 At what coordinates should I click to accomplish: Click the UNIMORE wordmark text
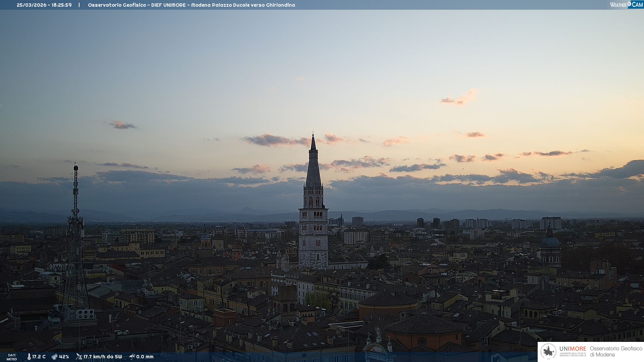[573, 349]
